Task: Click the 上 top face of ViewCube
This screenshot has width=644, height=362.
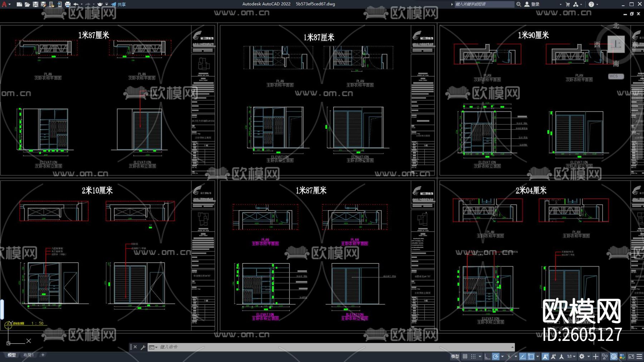Action: tap(616, 44)
